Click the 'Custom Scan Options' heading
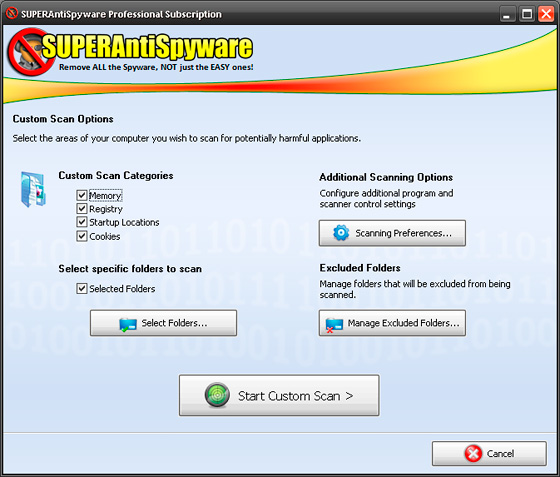Image resolution: width=560 pixels, height=477 pixels. tap(63, 119)
